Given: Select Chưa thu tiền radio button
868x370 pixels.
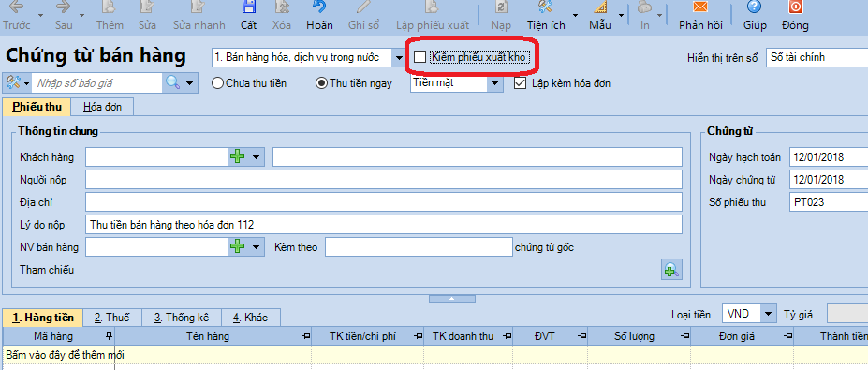Looking at the screenshot, I should coord(217,83).
